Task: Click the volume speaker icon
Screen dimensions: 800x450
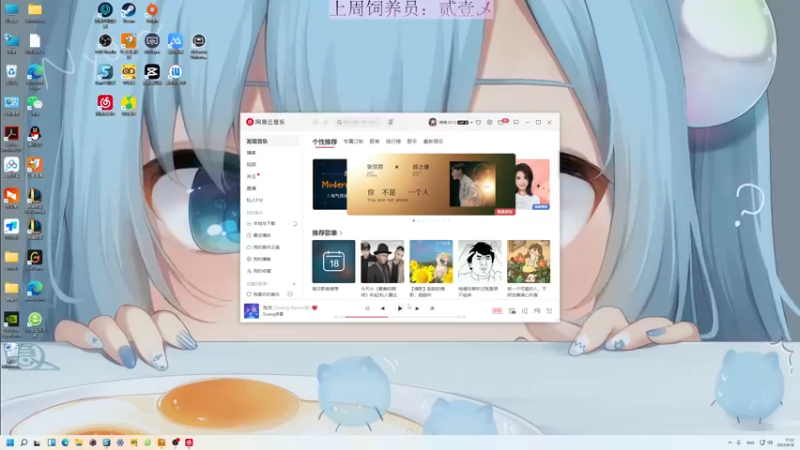Action: 524,311
